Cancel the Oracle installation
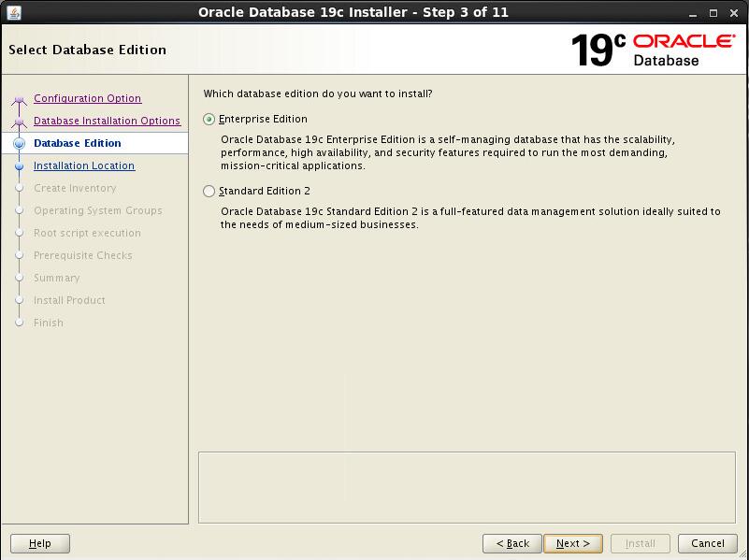 [707, 543]
